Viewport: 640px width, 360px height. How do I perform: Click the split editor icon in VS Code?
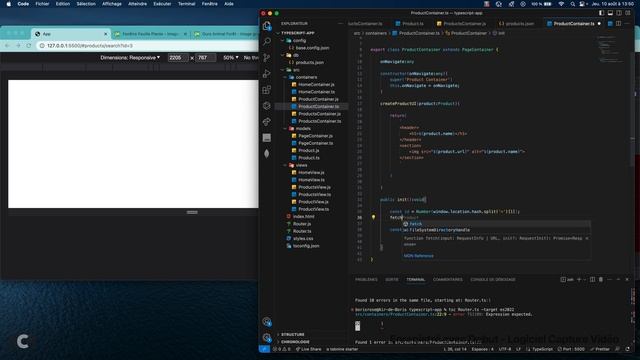pyautogui.click(x=619, y=24)
